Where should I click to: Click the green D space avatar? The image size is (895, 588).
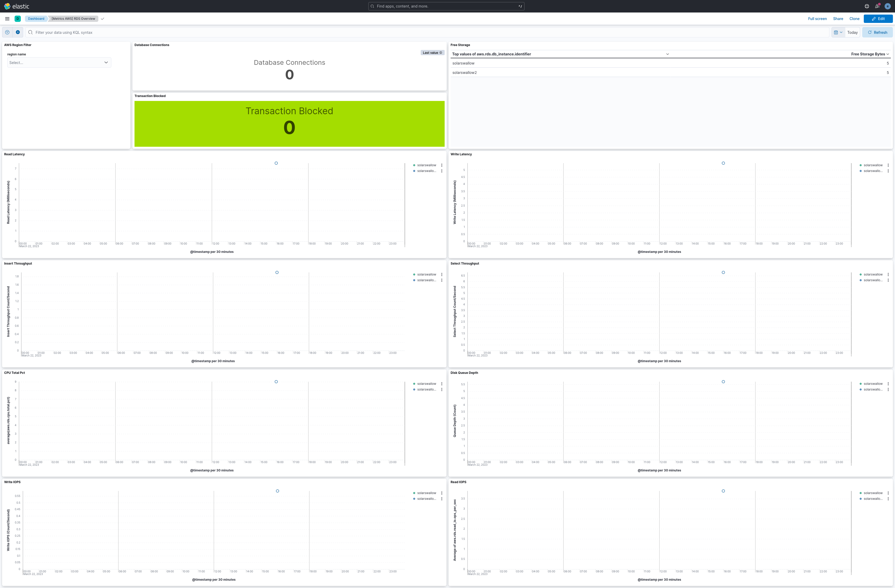click(18, 19)
